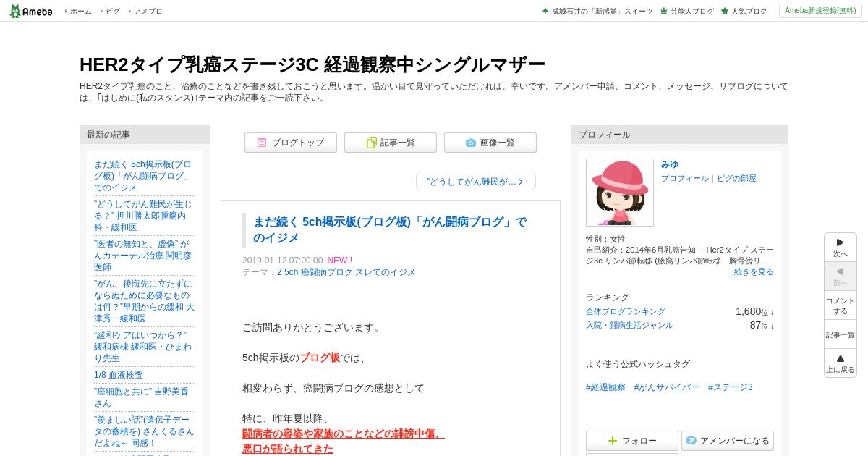
Task: Open 人気ブログ link
Action: [x=744, y=12]
